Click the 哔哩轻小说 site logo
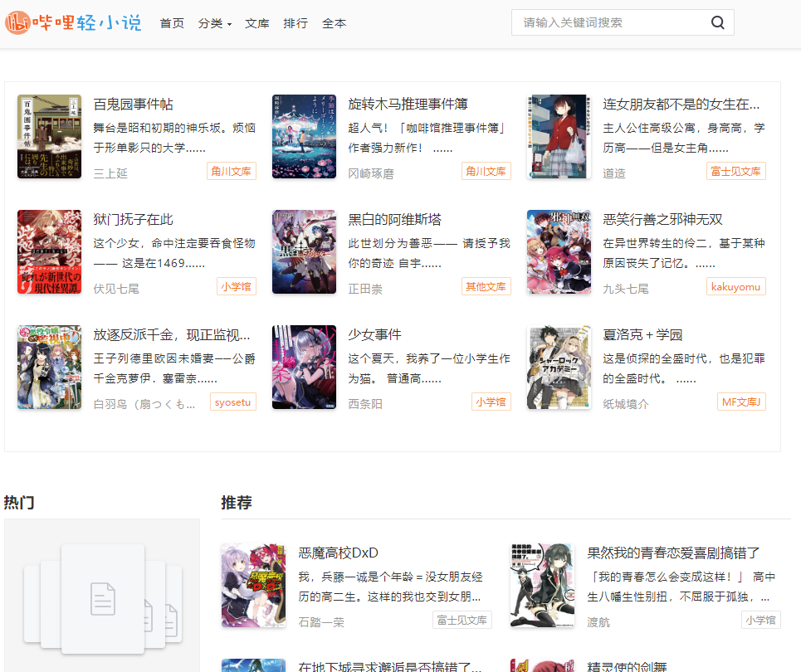Viewport: 801px width, 672px height. pos(73,22)
